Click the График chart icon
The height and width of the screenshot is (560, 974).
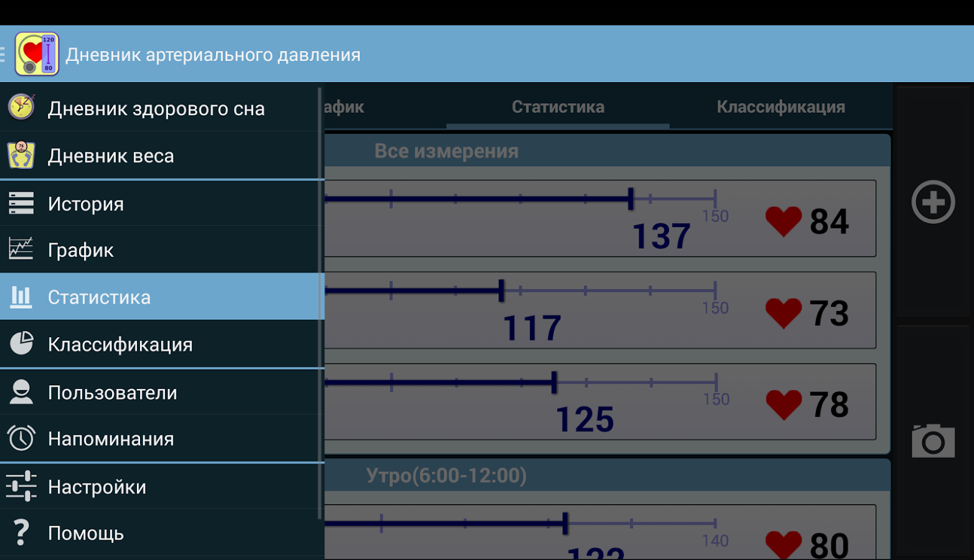(x=21, y=249)
